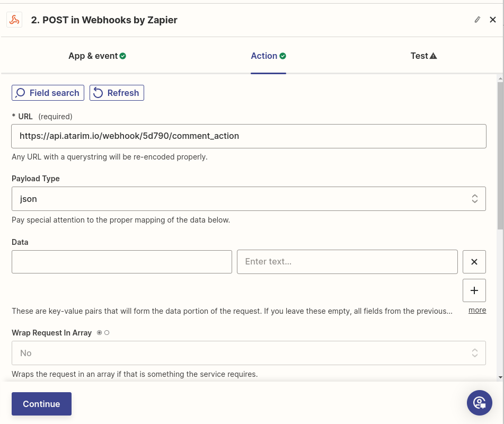This screenshot has width=504, height=424.
Task: Switch to the App & event tab
Action: pyautogui.click(x=97, y=56)
